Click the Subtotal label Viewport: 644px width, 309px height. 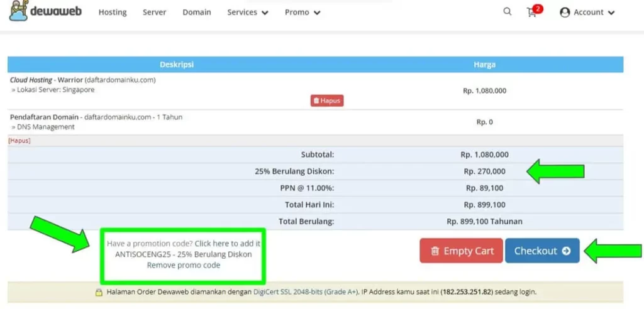318,154
